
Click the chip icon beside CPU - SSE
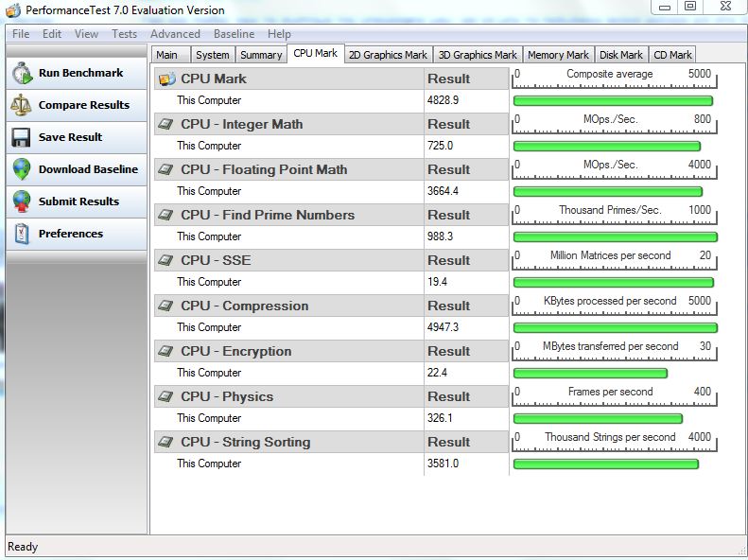(166, 260)
